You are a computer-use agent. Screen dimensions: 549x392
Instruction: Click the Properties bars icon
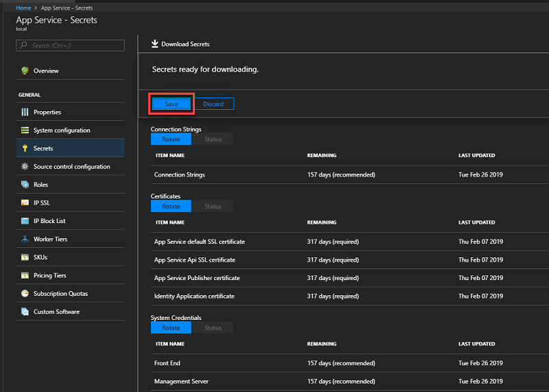coord(25,112)
